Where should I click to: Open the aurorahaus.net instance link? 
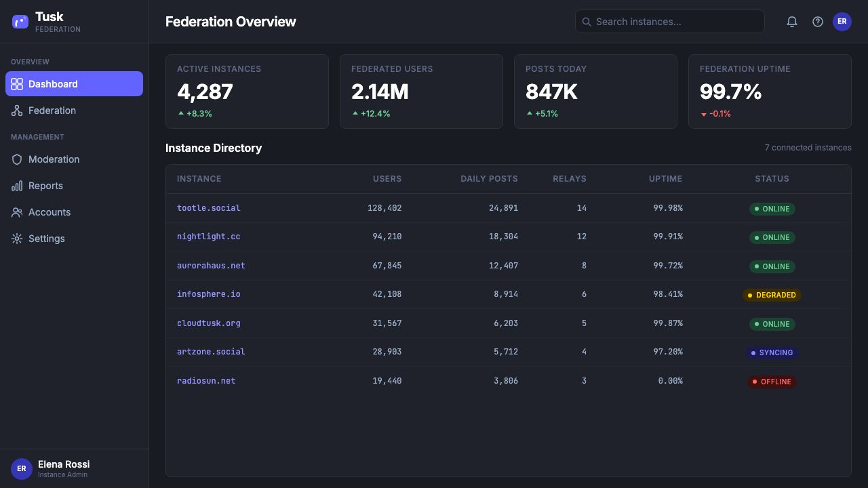[x=211, y=266]
